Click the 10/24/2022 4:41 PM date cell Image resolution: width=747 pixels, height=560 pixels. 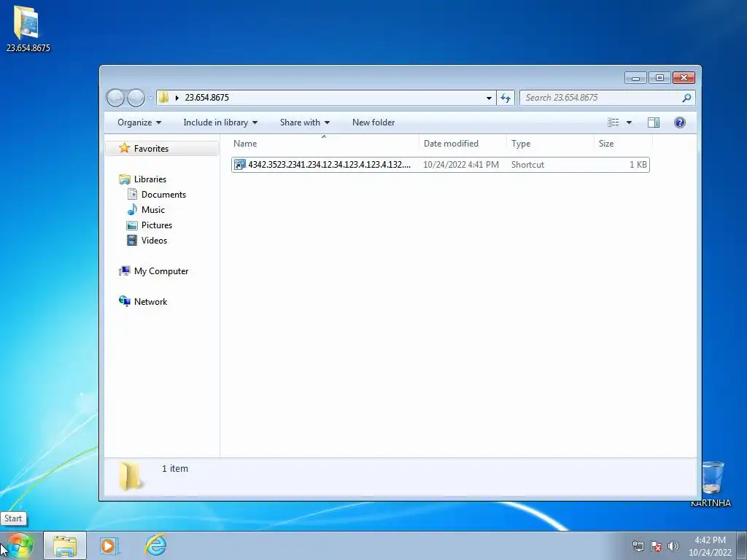coord(461,165)
